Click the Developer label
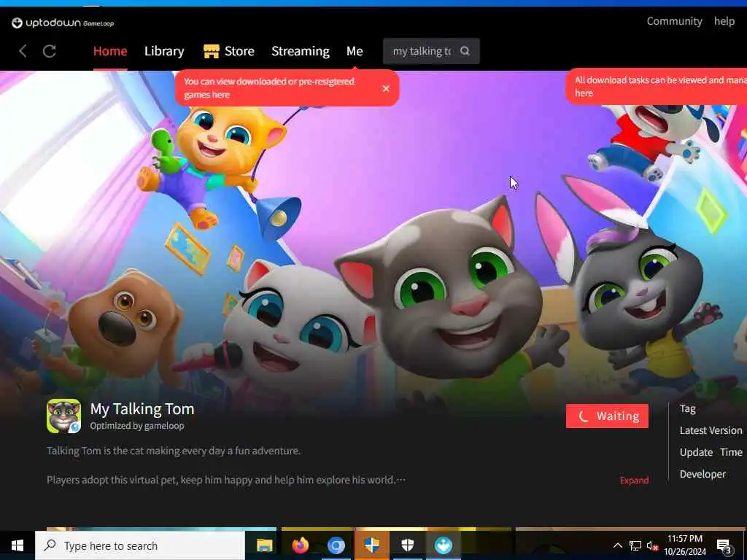The width and height of the screenshot is (747, 560). 703,474
